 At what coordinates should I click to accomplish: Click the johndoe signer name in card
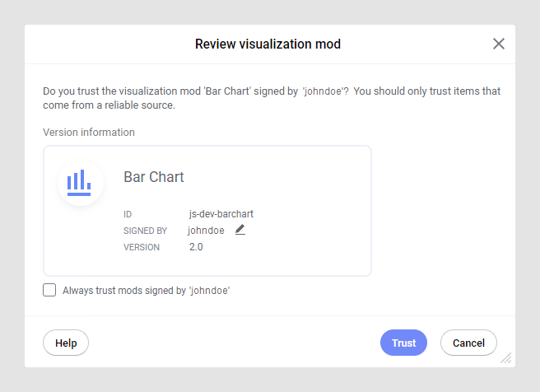tap(206, 231)
